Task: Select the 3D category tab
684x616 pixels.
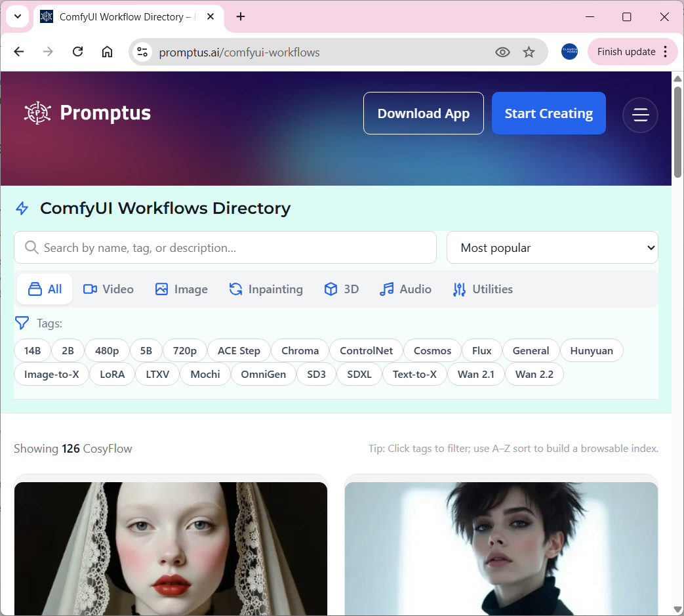Action: coord(341,289)
